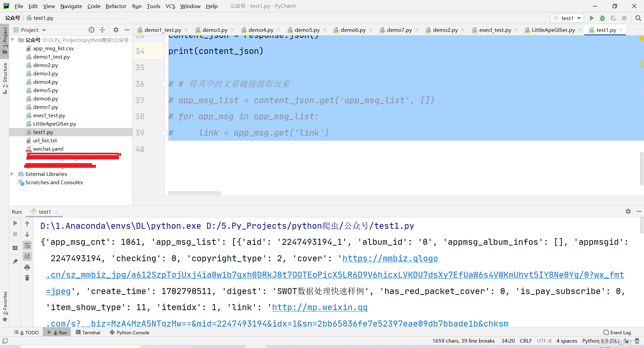Screen dimensions: 644x348
Task: Switch to the execl_test.py editor tab
Action: click(495, 30)
